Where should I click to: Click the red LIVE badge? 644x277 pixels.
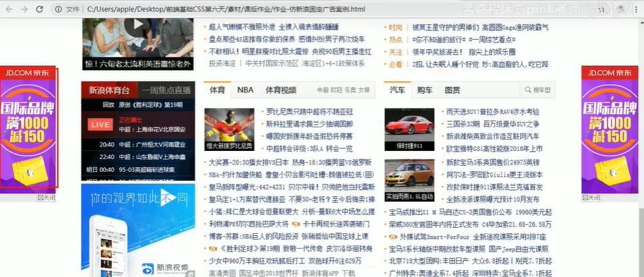click(100, 125)
